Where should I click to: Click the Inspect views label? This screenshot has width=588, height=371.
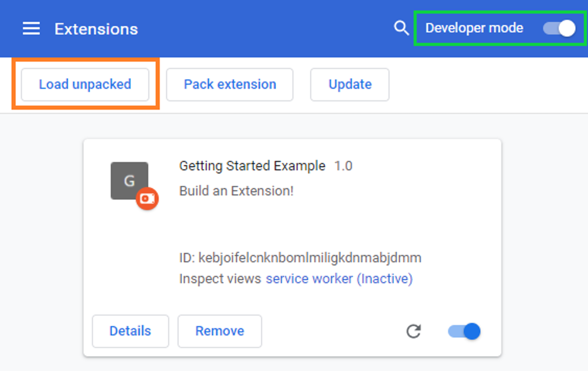tap(220, 279)
